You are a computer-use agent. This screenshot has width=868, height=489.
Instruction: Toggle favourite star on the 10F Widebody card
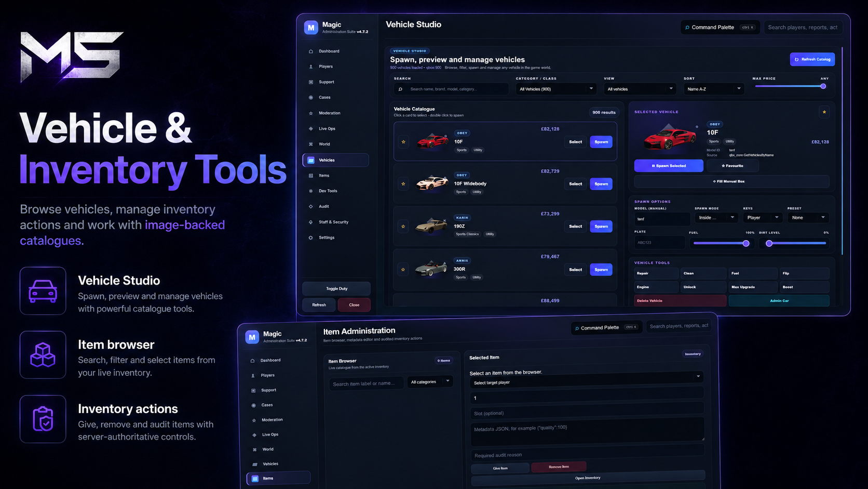(x=403, y=183)
